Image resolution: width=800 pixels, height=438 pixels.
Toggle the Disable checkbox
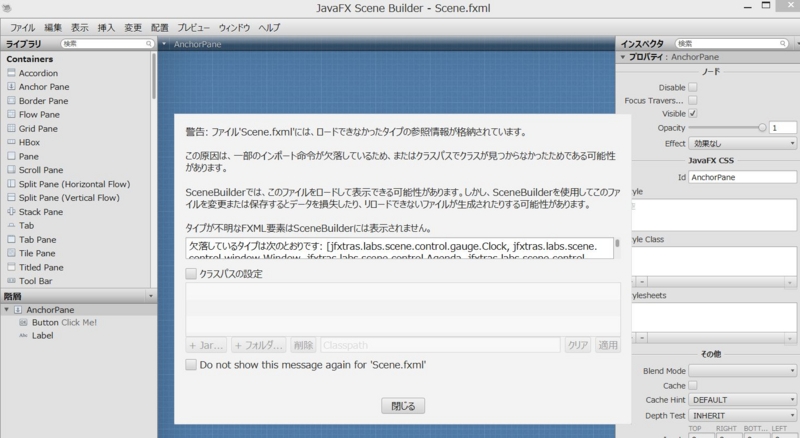click(x=693, y=87)
